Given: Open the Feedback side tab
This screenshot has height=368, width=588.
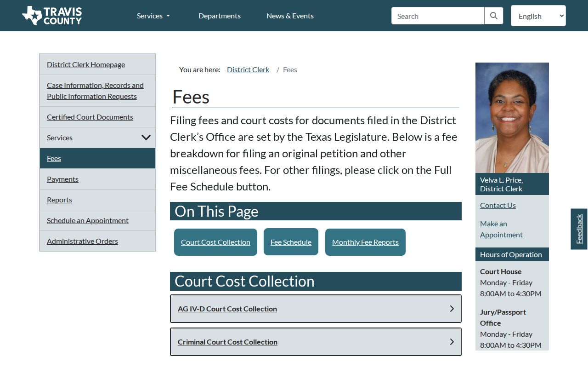Looking at the screenshot, I should click(x=579, y=229).
